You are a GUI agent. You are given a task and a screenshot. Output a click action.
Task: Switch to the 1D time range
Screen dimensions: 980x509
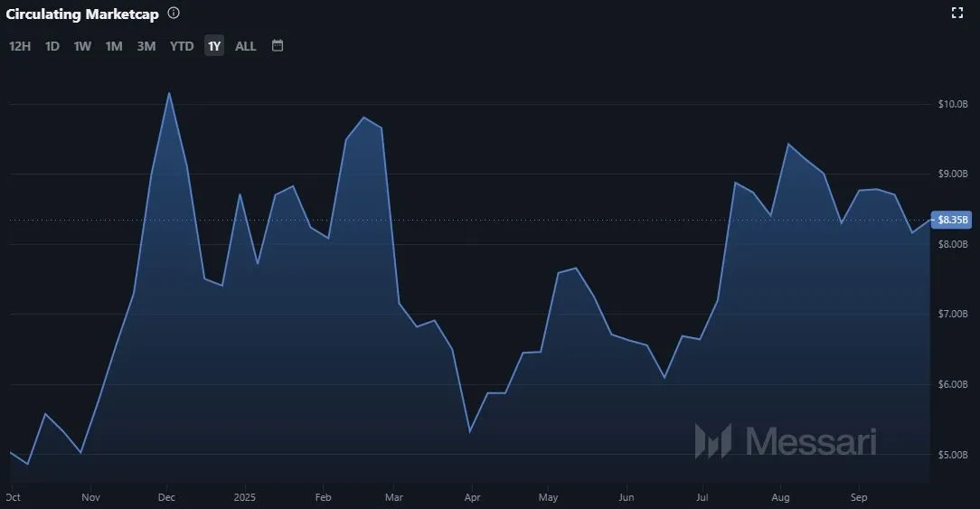[x=52, y=46]
